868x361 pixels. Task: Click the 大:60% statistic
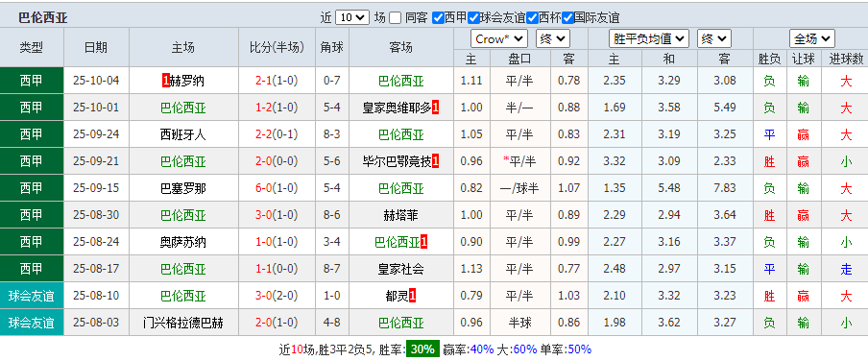pos(517,349)
